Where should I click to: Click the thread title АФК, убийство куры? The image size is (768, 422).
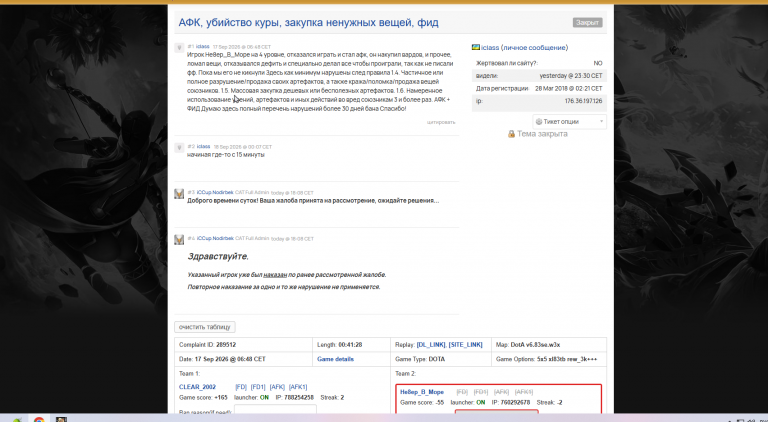coord(309,23)
